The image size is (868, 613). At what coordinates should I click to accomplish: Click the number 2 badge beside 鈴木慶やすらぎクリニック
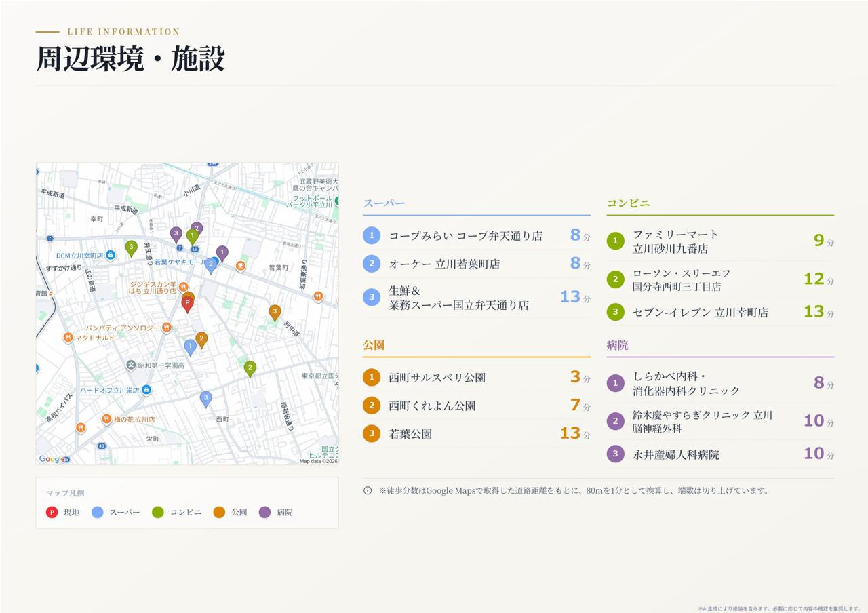point(615,421)
